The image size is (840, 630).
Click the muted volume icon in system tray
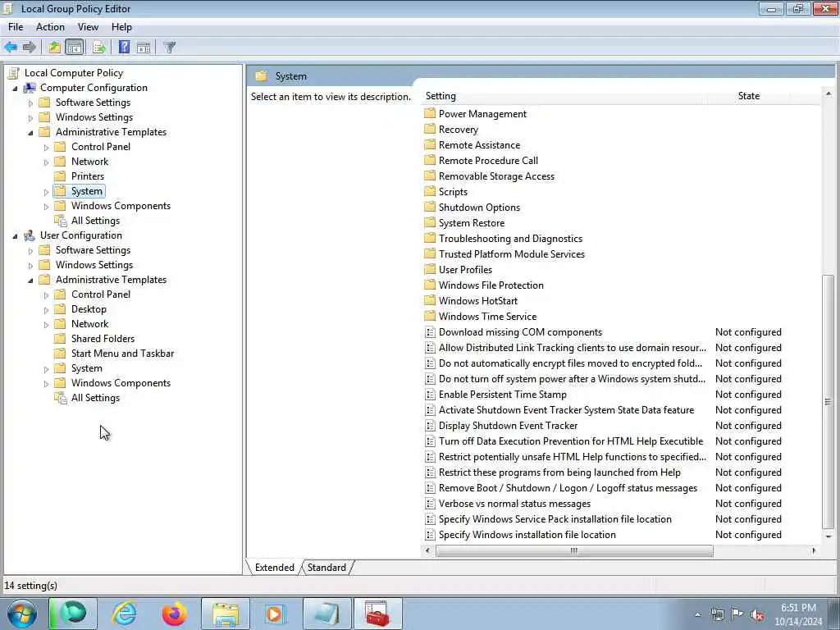757,615
